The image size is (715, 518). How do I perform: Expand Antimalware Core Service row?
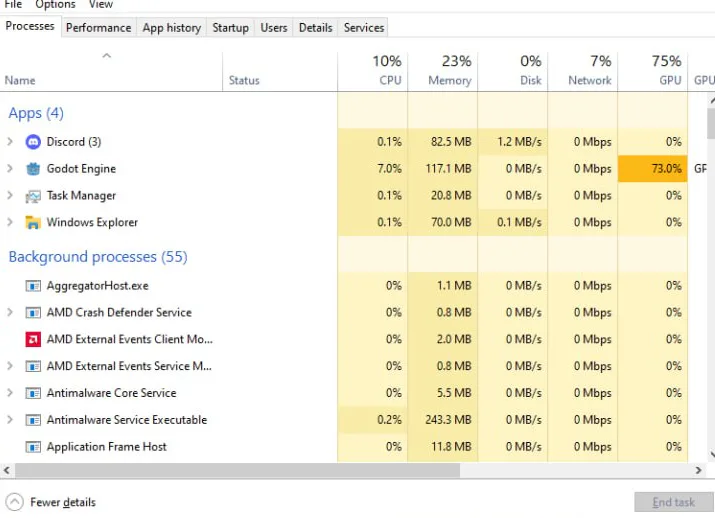pos(10,393)
